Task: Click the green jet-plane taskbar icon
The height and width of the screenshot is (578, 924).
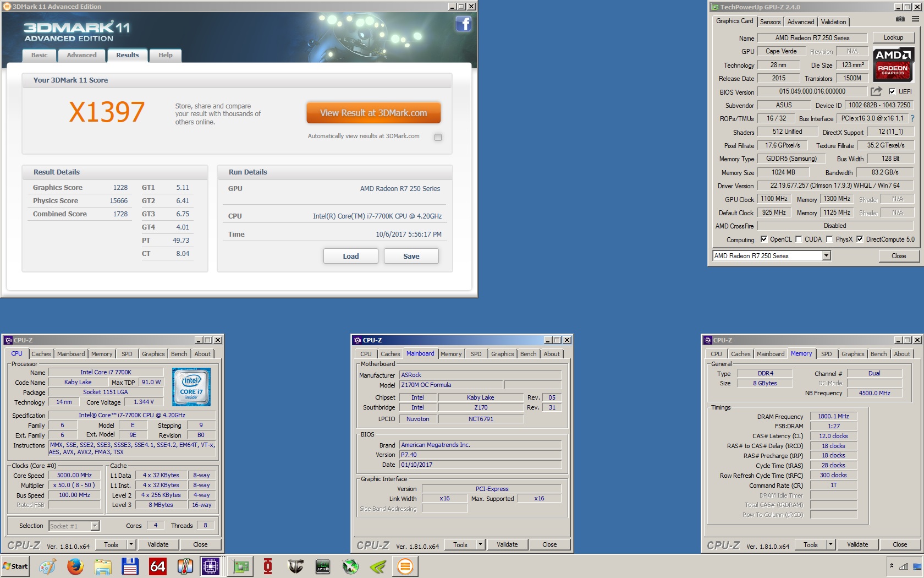Action: click(x=350, y=566)
